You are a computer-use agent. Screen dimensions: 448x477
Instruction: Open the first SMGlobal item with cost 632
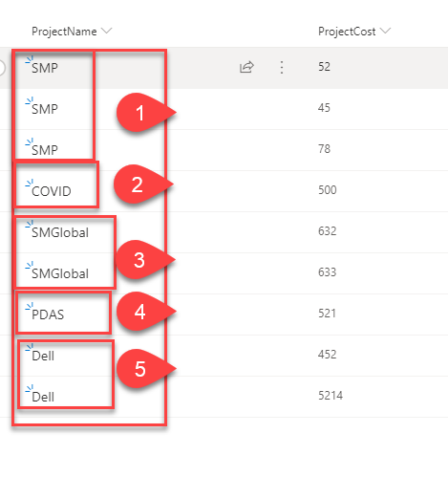[60, 232]
